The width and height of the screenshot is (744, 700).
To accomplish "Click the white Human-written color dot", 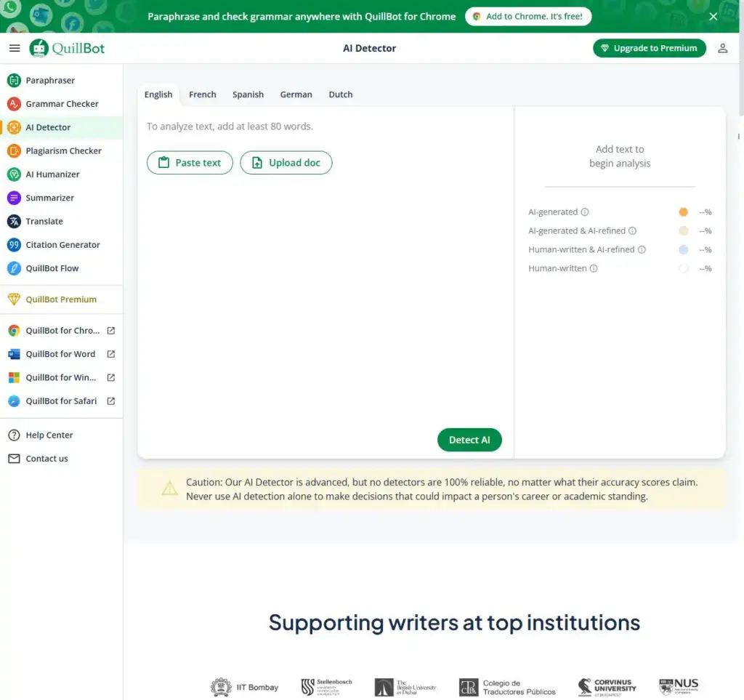I will tap(683, 268).
